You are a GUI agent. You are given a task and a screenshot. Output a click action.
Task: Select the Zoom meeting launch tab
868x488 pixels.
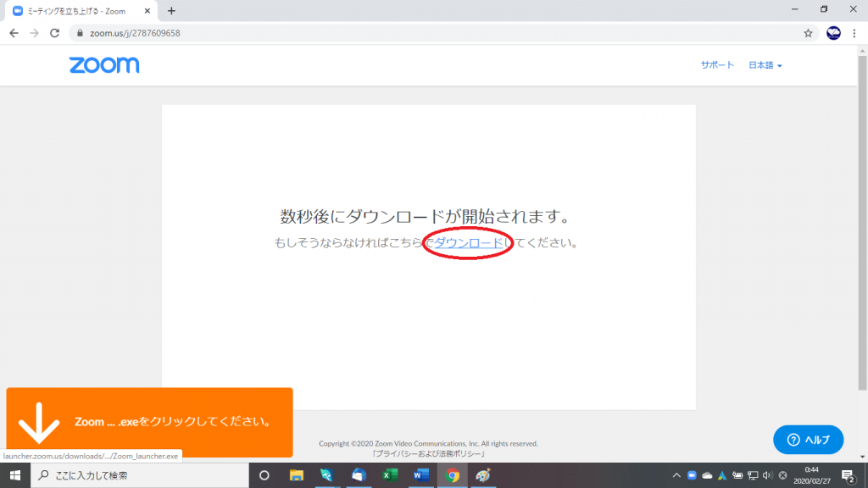pyautogui.click(x=81, y=10)
